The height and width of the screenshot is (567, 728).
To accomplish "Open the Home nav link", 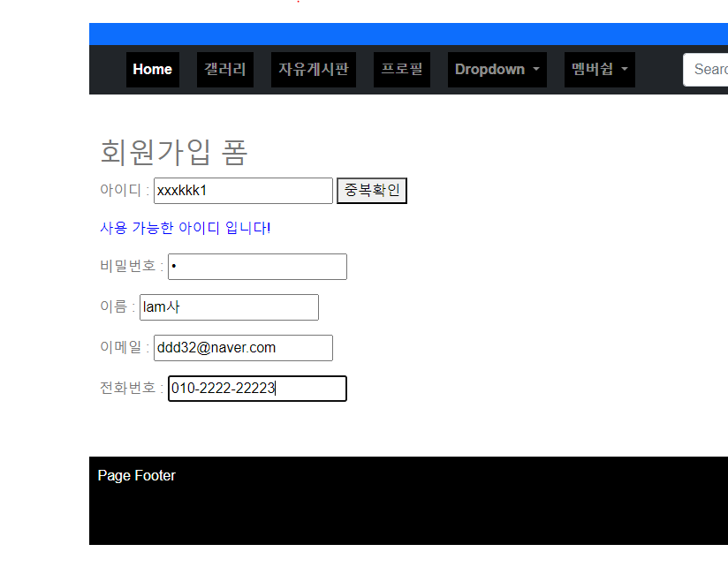I will 153,70.
